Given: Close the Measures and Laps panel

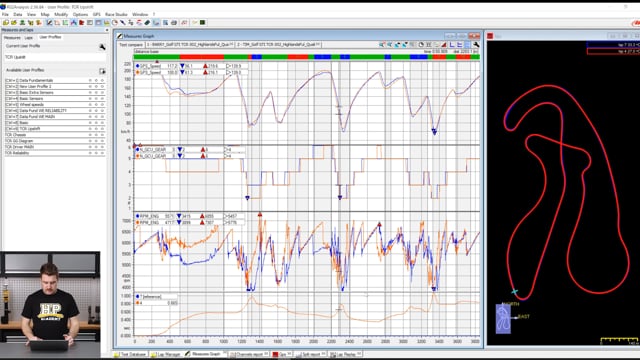Looking at the screenshot, I should (107, 30).
